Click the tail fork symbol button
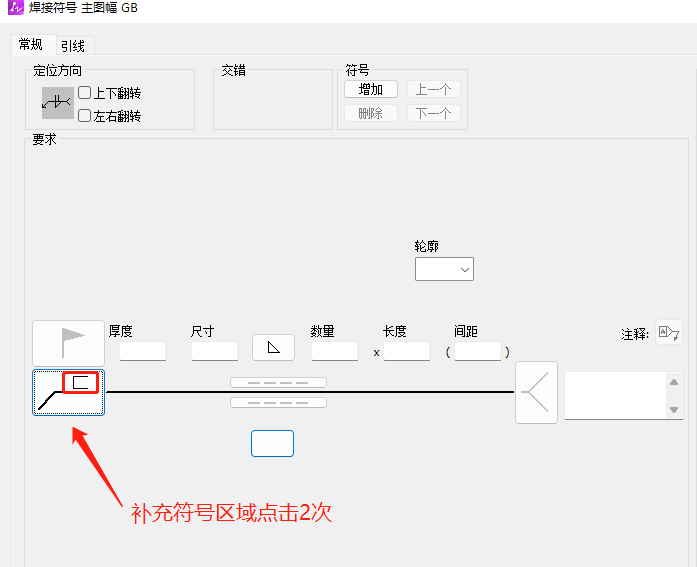Screen dimensions: 697x567 coord(536,392)
